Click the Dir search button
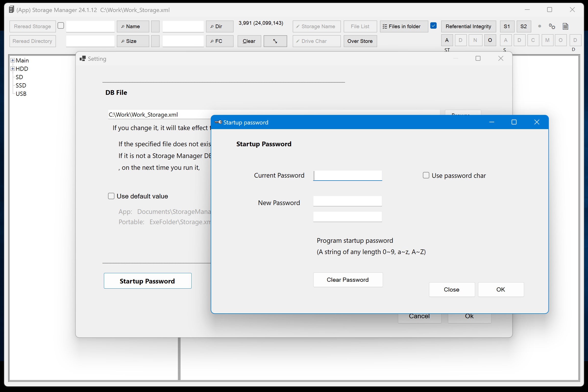 [x=219, y=26]
